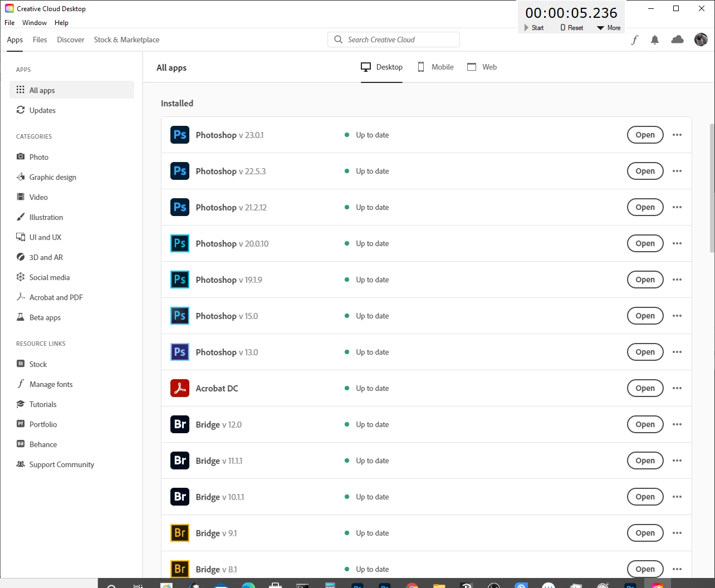Select the Desktop apps tab
The width and height of the screenshot is (715, 588).
click(x=381, y=67)
